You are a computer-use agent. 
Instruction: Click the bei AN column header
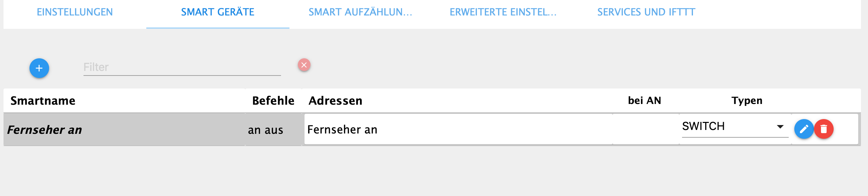coord(644,101)
